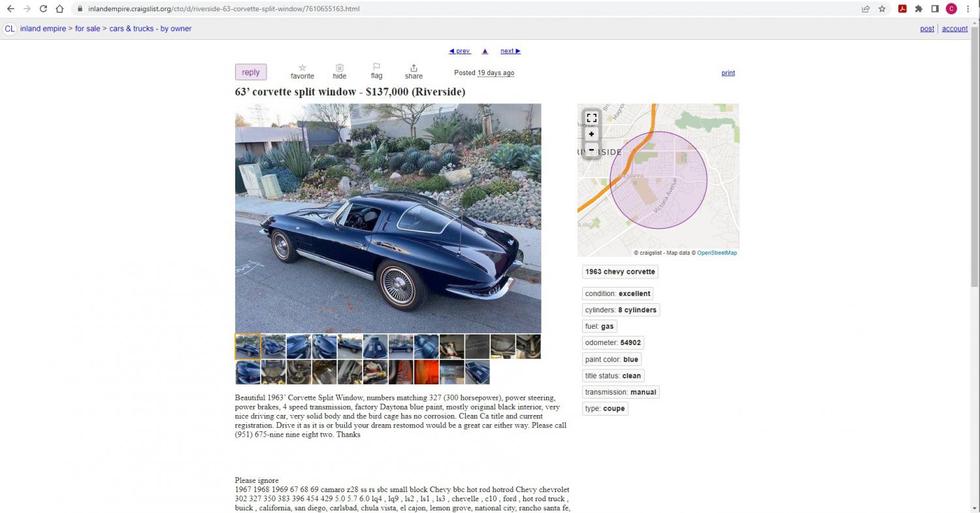Bookmark this page with the star icon
The height and width of the screenshot is (513, 980).
coord(882,8)
